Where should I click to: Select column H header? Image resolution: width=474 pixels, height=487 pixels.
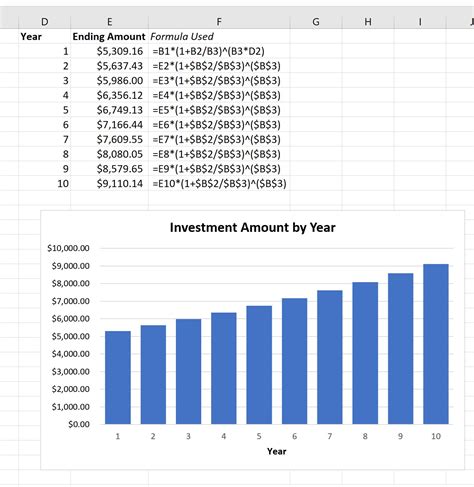368,22
